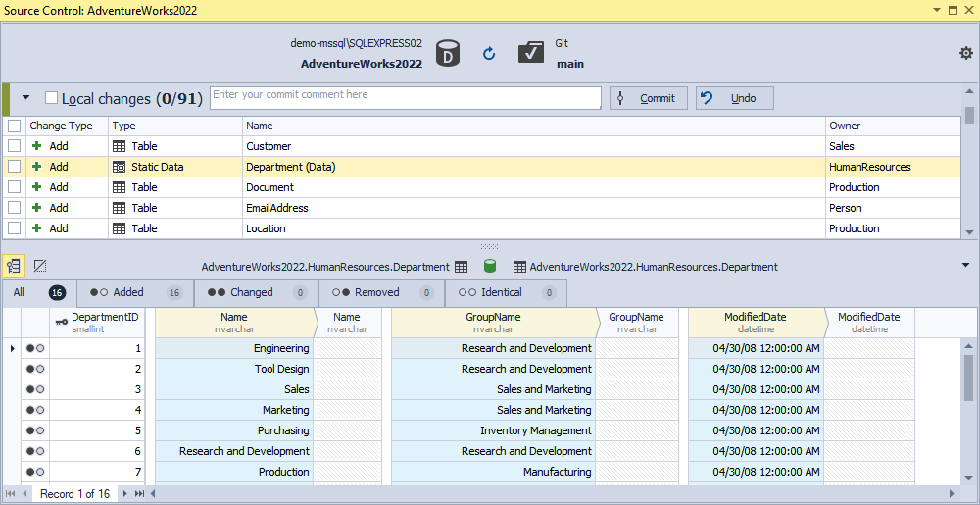The height and width of the screenshot is (505, 980).
Task: Click the green plus icon for Location
Action: (x=37, y=228)
